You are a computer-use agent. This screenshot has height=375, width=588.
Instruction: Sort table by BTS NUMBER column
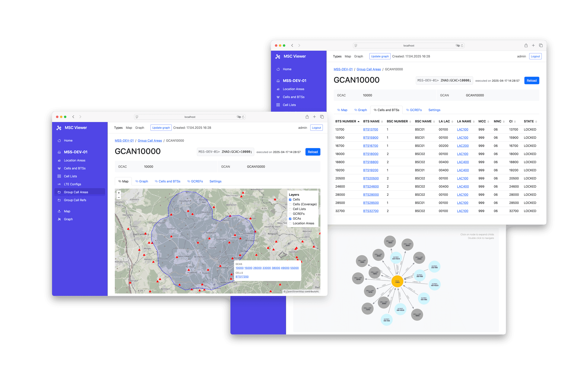point(347,121)
